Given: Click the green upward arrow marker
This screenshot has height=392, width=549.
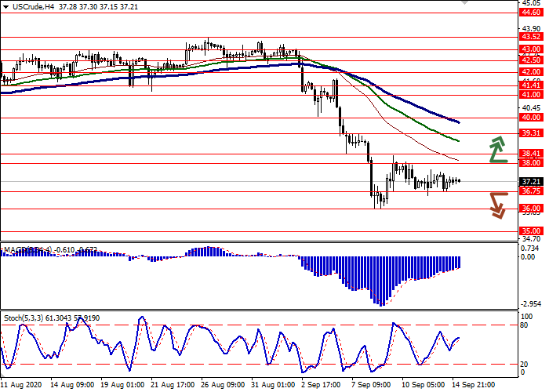Looking at the screenshot, I should click(x=497, y=148).
